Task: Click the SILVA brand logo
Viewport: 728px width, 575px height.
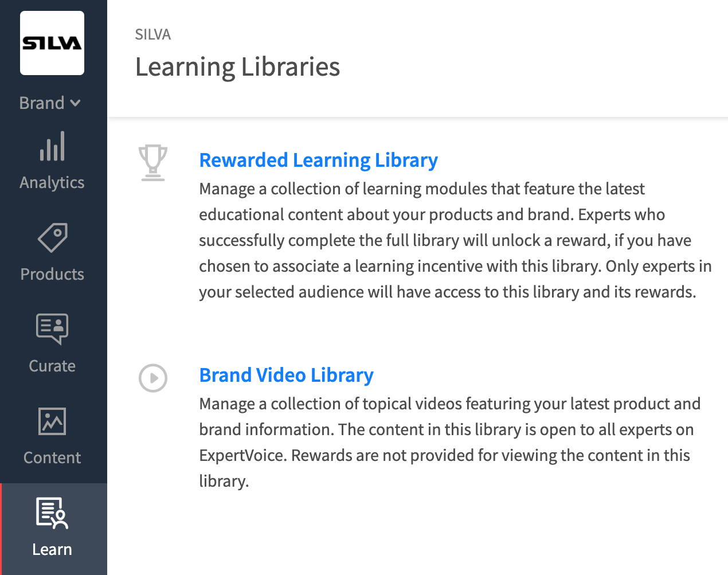Action: (52, 43)
